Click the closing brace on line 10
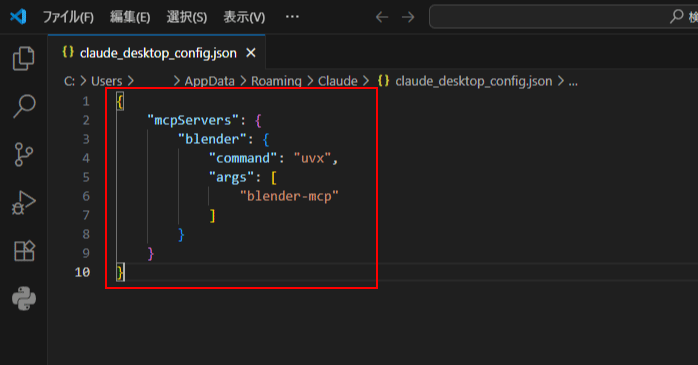Image resolution: width=698 pixels, height=365 pixels. click(x=120, y=272)
